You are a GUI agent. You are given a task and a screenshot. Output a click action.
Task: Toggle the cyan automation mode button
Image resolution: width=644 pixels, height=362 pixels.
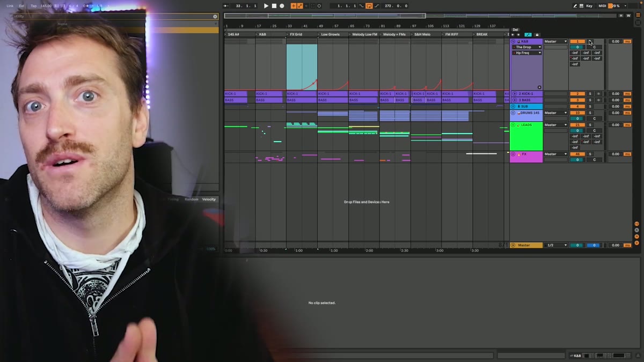pos(528,35)
